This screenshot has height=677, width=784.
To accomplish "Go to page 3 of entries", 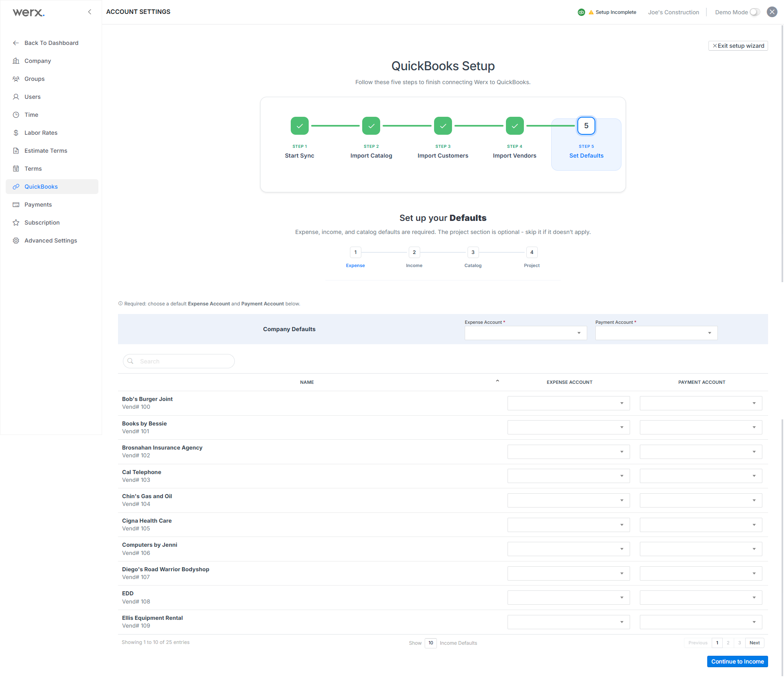I will coord(739,643).
